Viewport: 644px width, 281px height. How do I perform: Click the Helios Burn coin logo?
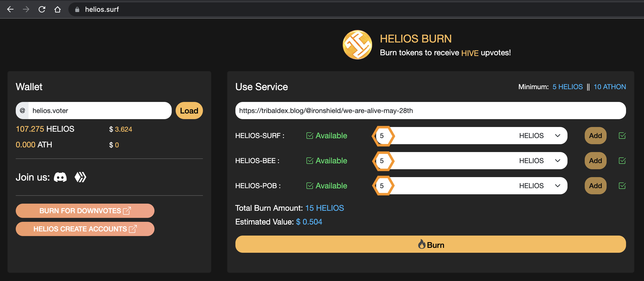(357, 45)
